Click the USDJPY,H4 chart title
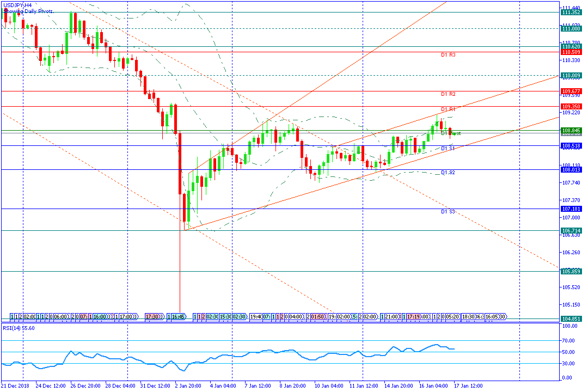The width and height of the screenshot is (588, 392). 17,5
